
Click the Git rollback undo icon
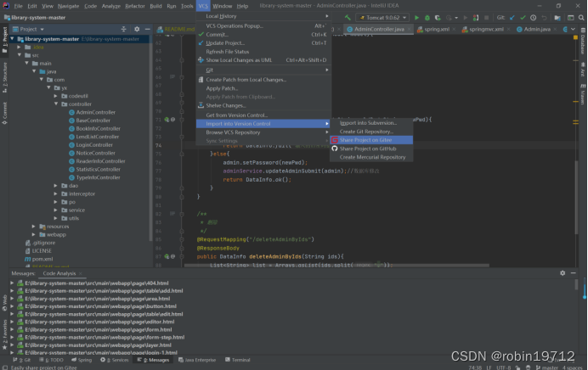[544, 18]
